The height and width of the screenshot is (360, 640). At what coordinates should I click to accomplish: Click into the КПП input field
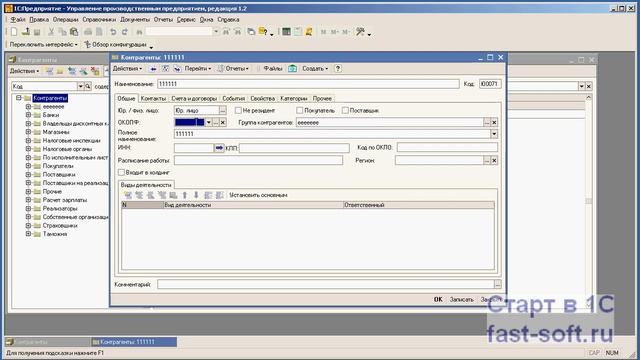tap(294, 148)
